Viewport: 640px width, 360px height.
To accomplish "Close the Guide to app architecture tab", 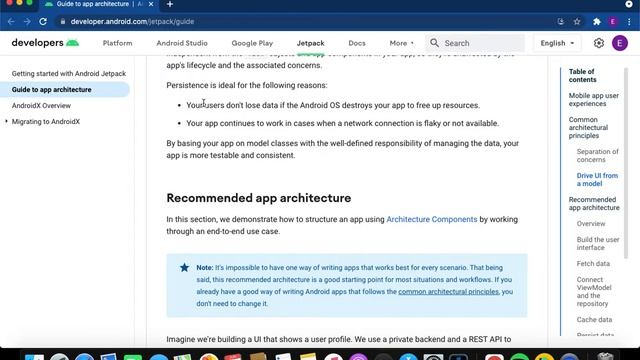I will click(x=151, y=4).
